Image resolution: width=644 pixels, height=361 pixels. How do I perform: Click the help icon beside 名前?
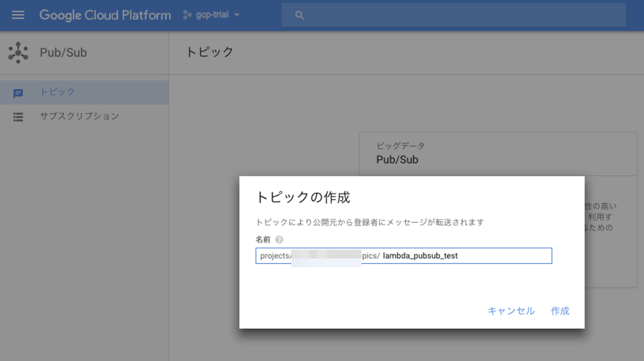(279, 240)
